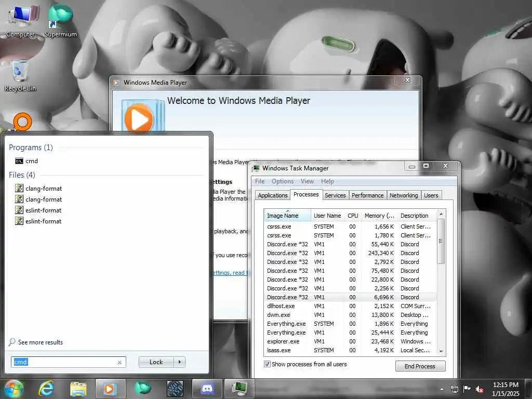Select the dllhost.exe process row
This screenshot has height=399, width=532.
tap(351, 306)
